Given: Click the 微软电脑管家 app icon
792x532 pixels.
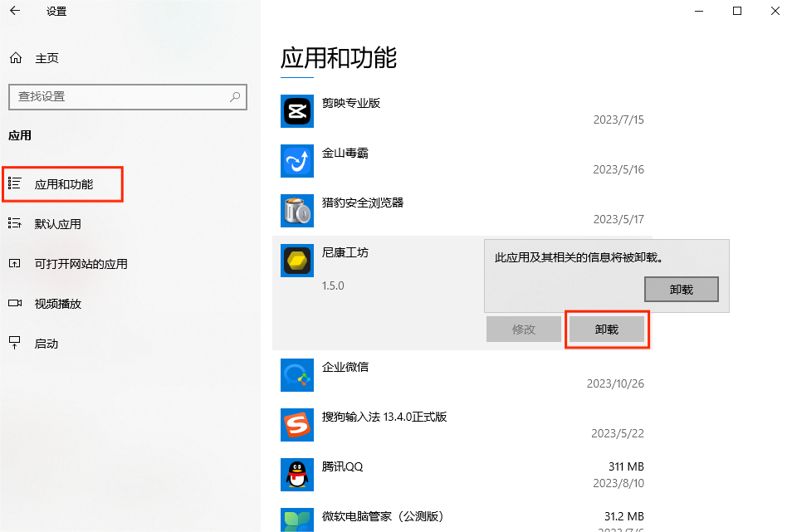Looking at the screenshot, I should pos(296,520).
